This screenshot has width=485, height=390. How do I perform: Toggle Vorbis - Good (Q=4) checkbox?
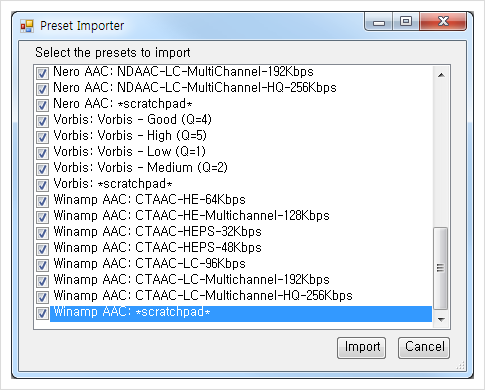[x=42, y=121]
